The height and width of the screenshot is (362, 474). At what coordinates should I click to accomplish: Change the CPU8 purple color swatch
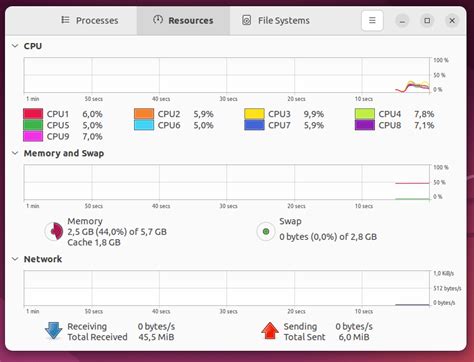(365, 125)
